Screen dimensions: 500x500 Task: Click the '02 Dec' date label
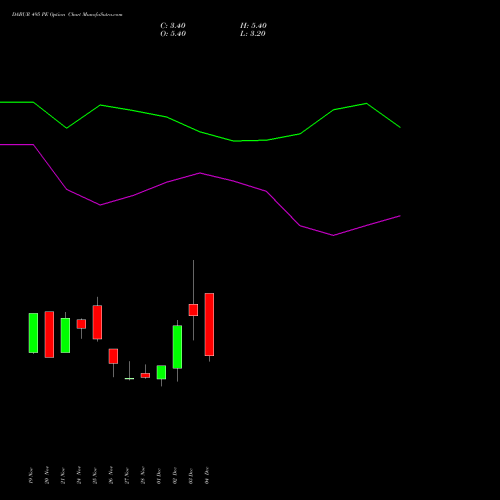coord(175,476)
